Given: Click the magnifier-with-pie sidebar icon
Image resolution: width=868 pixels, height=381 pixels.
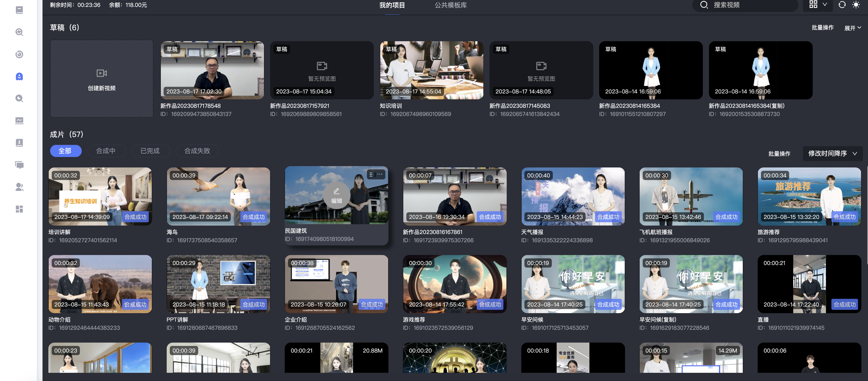Looking at the screenshot, I should (x=19, y=98).
